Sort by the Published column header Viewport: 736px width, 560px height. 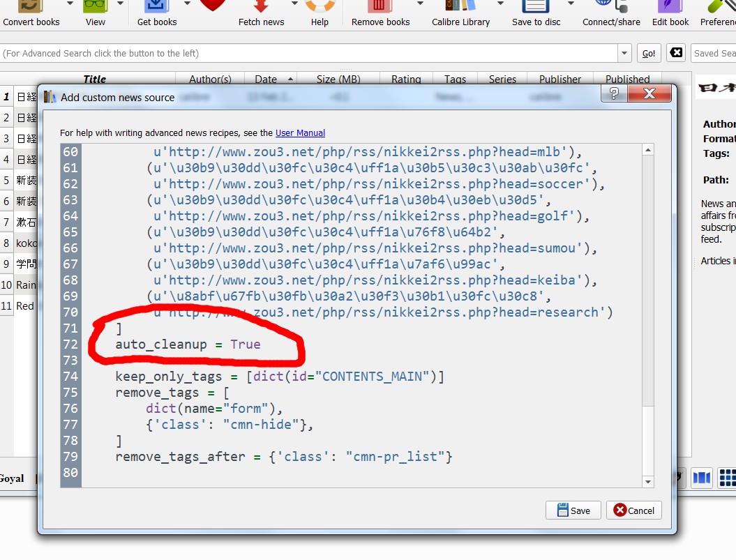pyautogui.click(x=628, y=79)
